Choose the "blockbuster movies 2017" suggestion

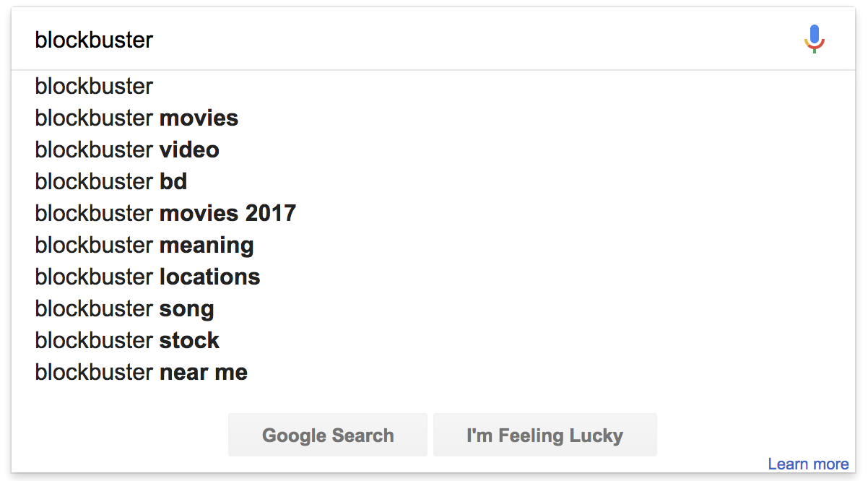(x=433, y=214)
